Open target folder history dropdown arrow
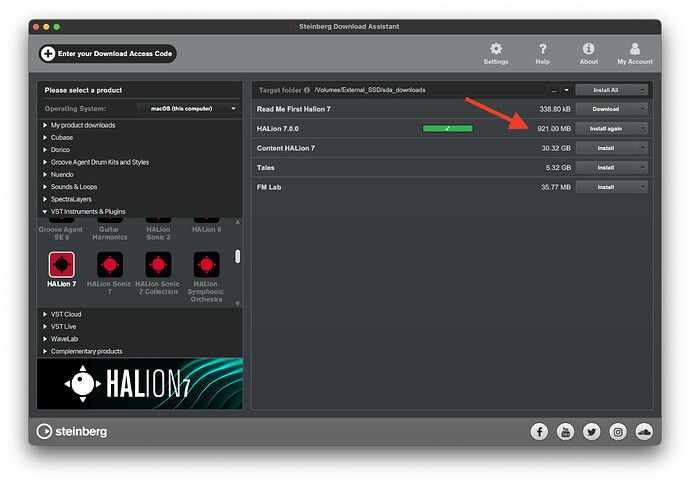 [x=566, y=90]
